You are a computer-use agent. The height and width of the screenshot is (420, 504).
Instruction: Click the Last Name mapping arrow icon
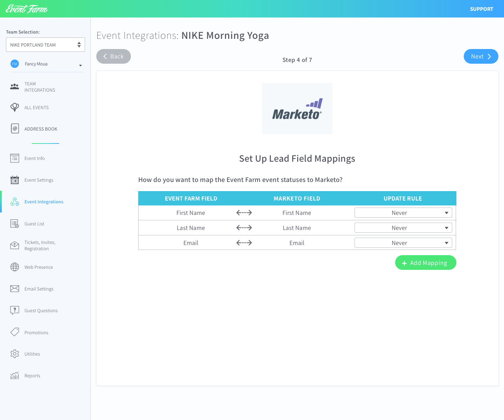pyautogui.click(x=244, y=227)
